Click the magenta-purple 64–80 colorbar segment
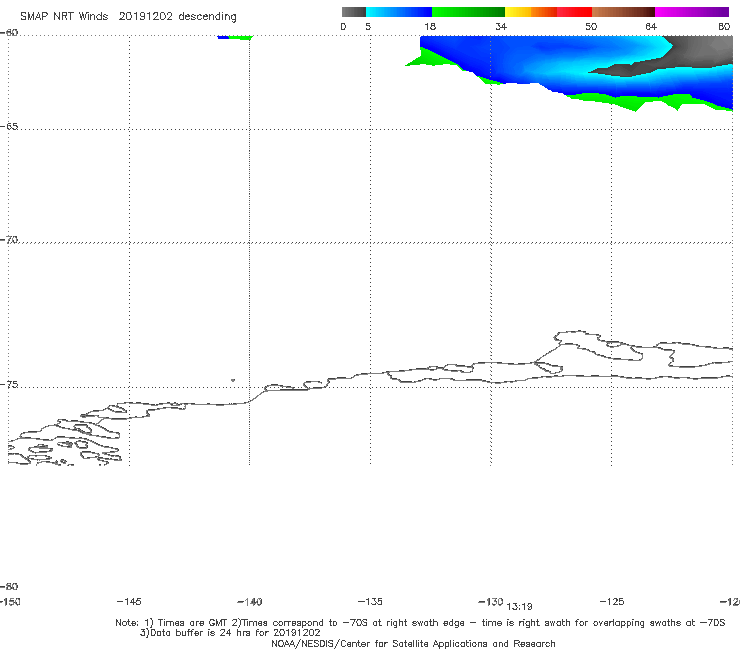 click(692, 12)
